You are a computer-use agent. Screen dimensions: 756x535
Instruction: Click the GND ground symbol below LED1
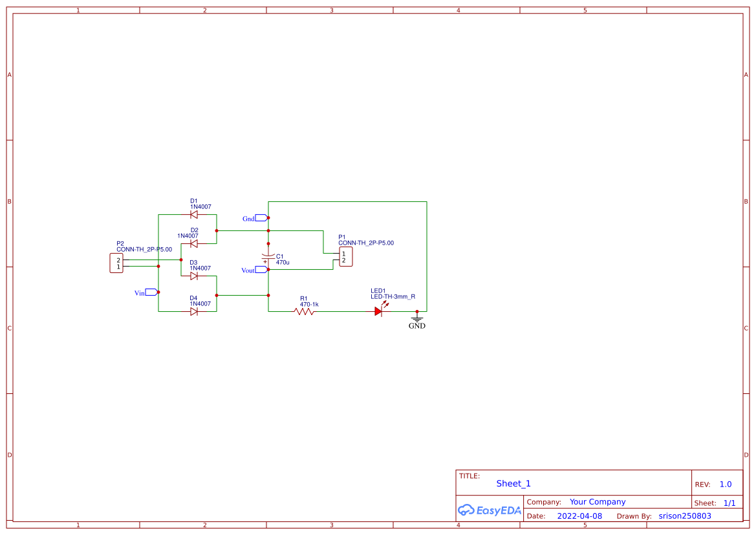[x=416, y=318]
